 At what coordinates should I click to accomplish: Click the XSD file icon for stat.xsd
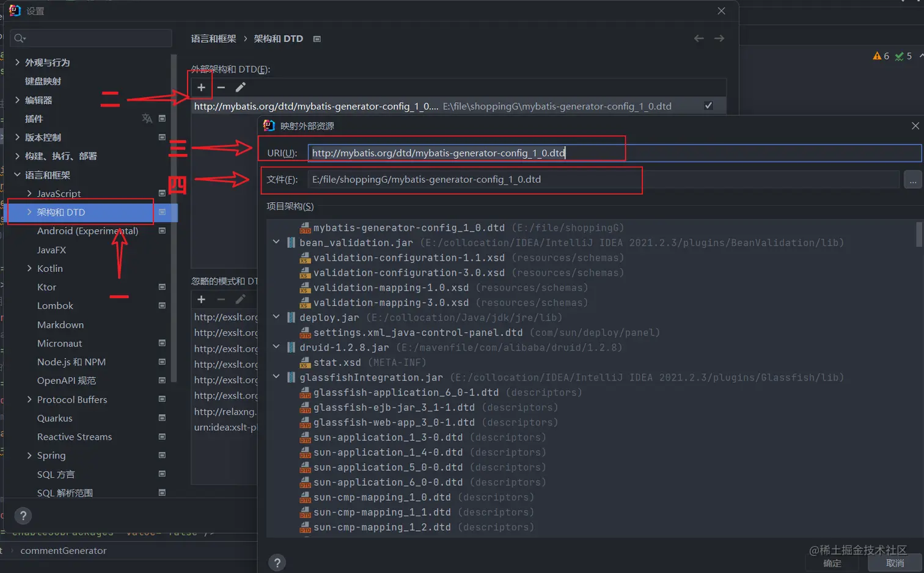tap(305, 362)
